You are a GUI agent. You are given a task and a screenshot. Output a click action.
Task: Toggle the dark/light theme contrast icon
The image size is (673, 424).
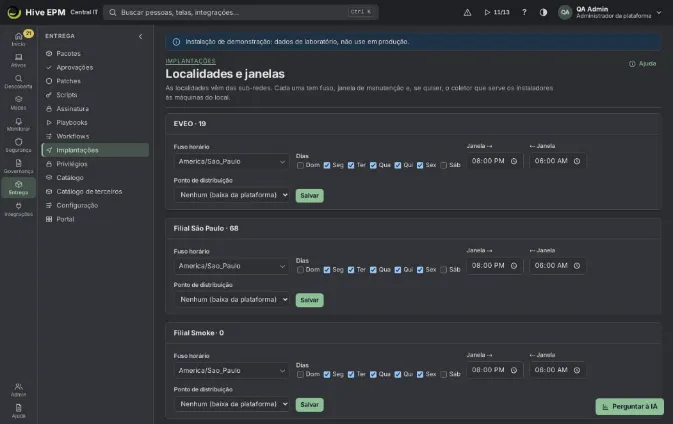(543, 12)
